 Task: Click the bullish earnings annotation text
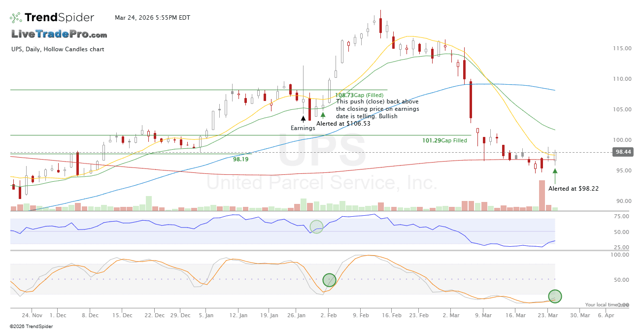(x=377, y=109)
